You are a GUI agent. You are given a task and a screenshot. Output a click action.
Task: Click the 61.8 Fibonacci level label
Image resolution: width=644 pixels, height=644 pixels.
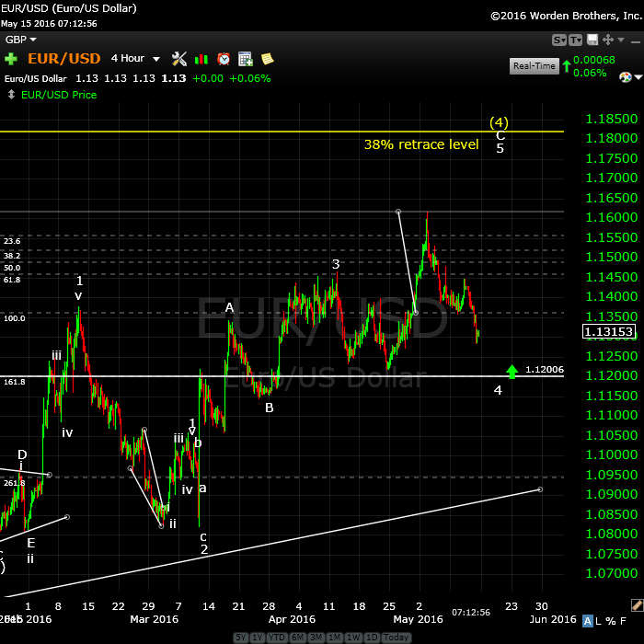[12, 280]
